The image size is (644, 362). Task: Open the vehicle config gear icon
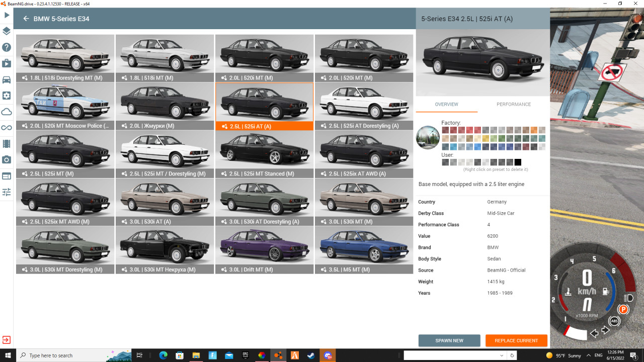[7, 96]
